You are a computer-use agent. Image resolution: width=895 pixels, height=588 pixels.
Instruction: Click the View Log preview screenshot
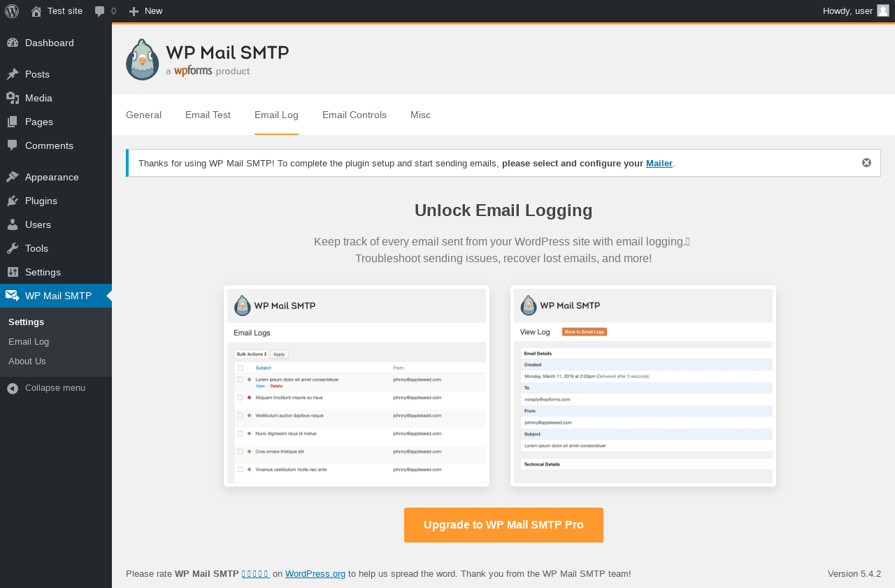[643, 386]
